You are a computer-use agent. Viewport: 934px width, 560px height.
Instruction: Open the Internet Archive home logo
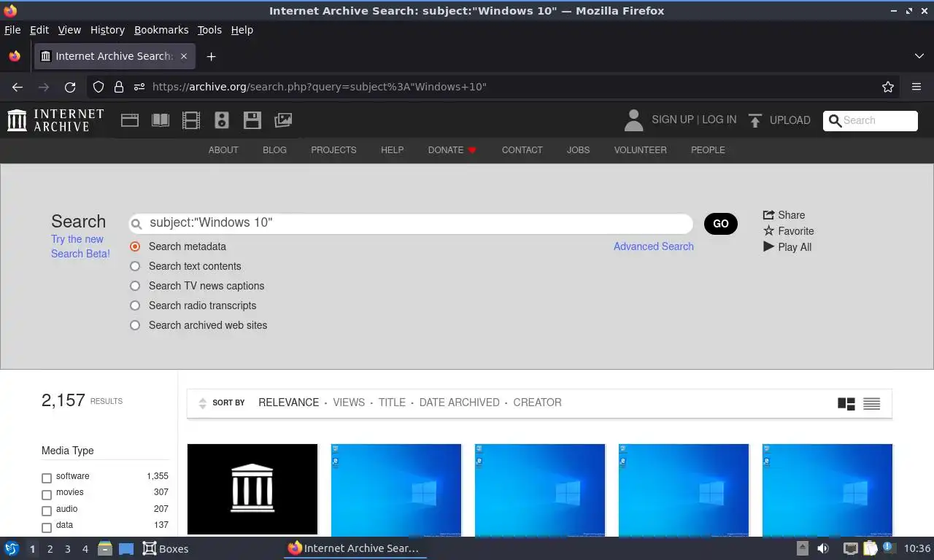coord(55,120)
